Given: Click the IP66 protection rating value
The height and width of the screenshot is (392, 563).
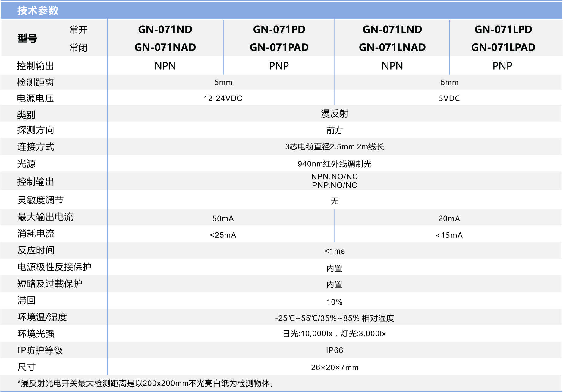Looking at the screenshot, I should (x=335, y=350).
